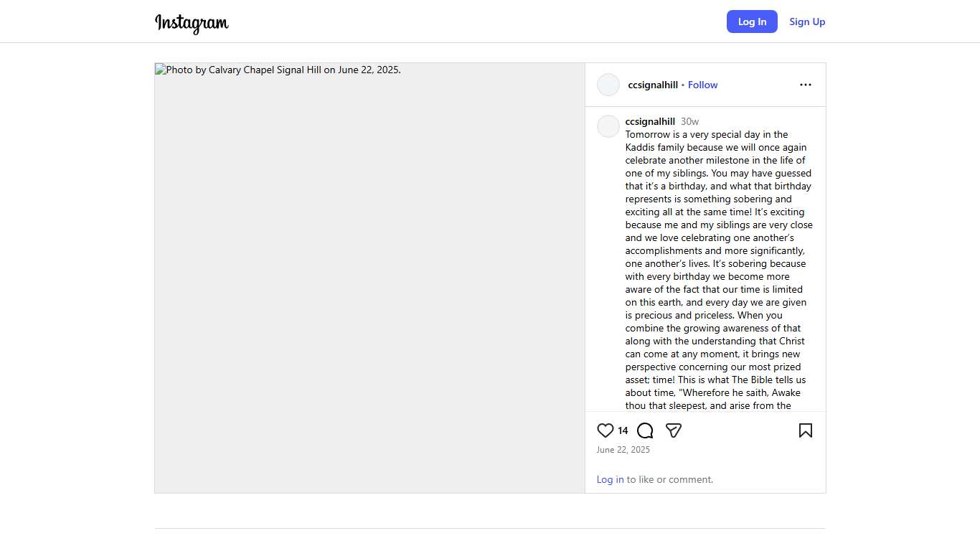Open the three-dot more options menu

pyautogui.click(x=805, y=85)
